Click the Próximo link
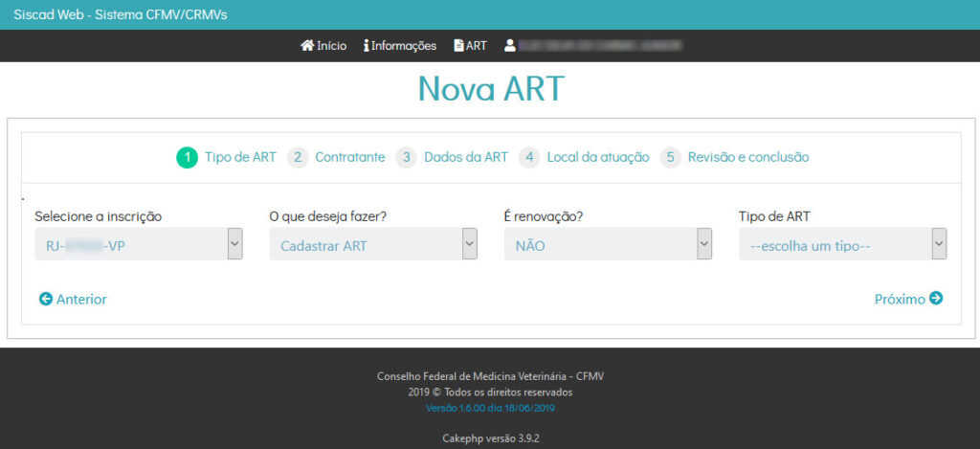The height and width of the screenshot is (449, 980). click(900, 300)
